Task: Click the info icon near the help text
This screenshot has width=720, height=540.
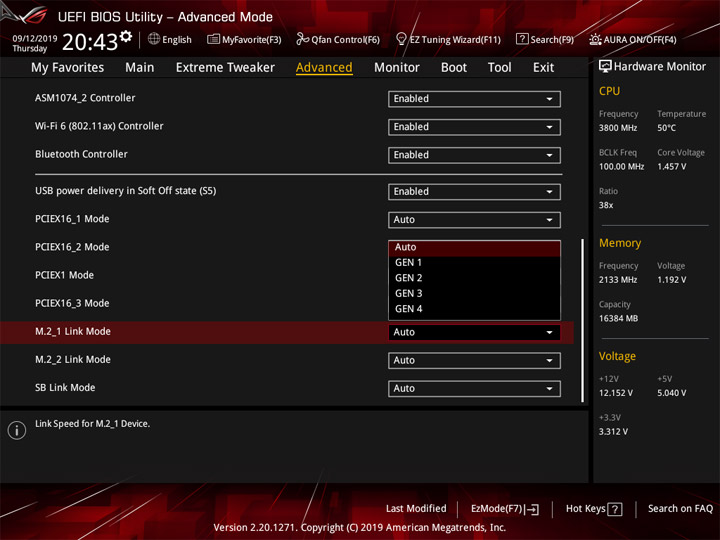Action: pos(17,430)
